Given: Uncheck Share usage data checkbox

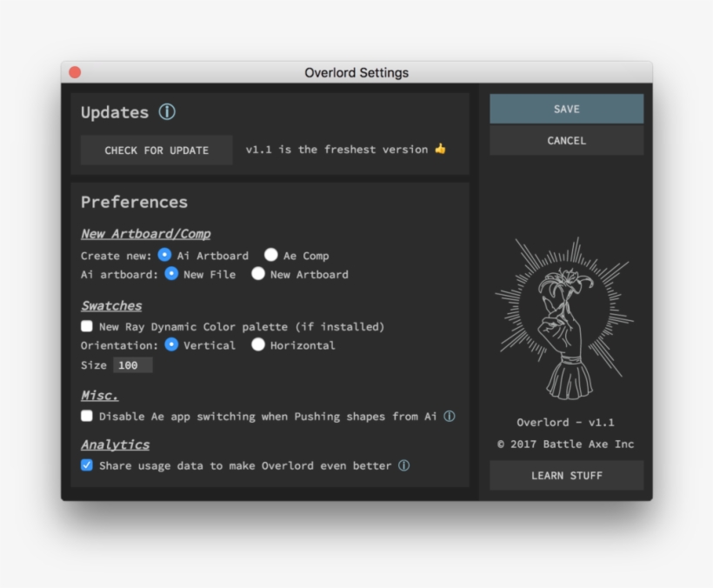Looking at the screenshot, I should [86, 464].
